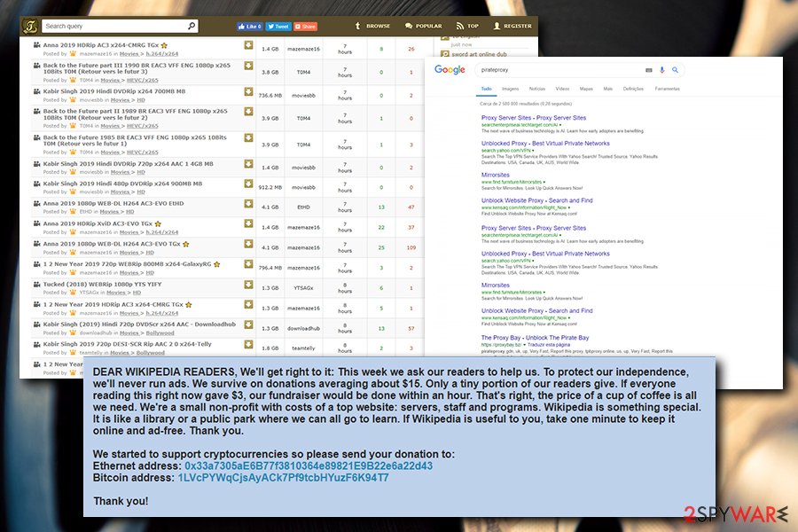Click the Facebook Like button
Image resolution: width=798 pixels, height=532 pixels.
(x=249, y=27)
